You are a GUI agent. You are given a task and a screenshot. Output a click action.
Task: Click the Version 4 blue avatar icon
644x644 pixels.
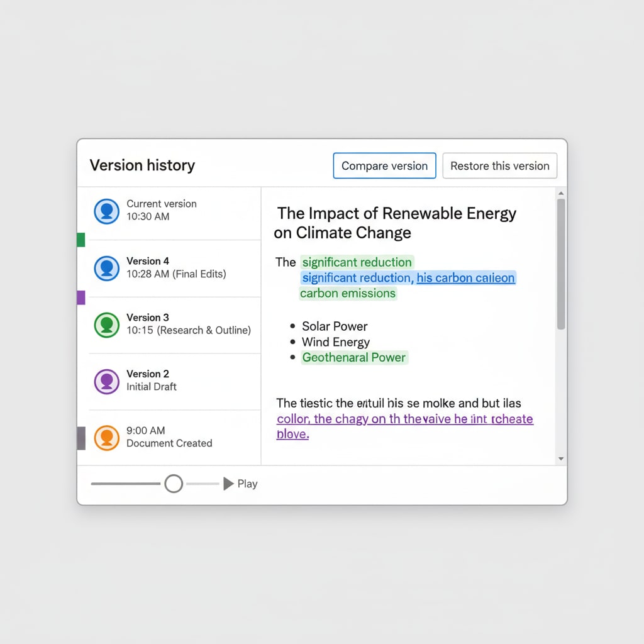point(106,269)
